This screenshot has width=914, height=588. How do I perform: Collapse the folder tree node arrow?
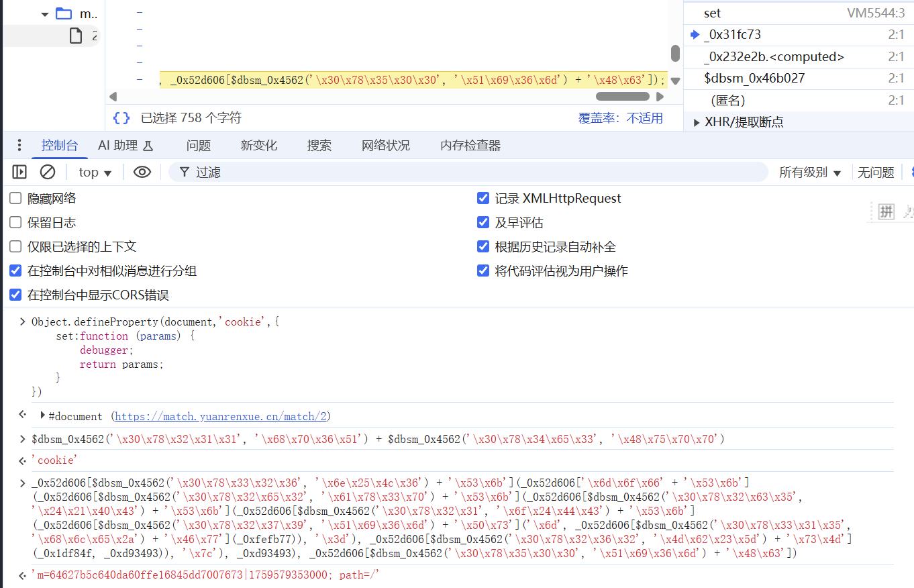pos(45,13)
